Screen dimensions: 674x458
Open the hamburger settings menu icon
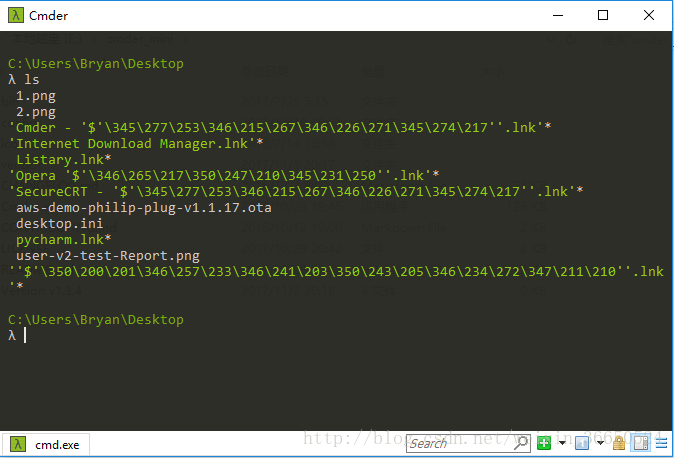[x=662, y=443]
